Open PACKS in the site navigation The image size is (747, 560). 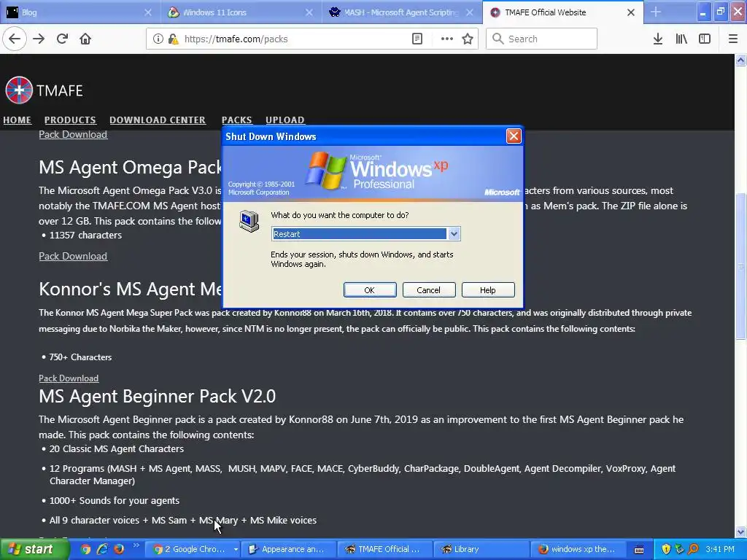pos(236,120)
